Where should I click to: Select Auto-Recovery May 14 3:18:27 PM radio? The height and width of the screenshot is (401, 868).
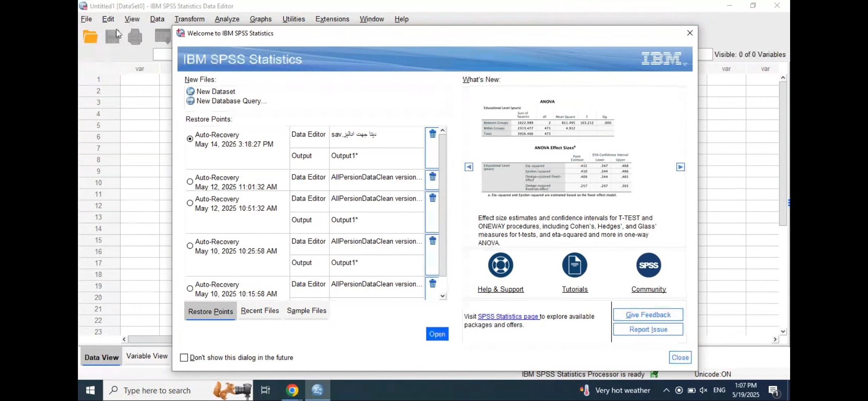point(190,139)
